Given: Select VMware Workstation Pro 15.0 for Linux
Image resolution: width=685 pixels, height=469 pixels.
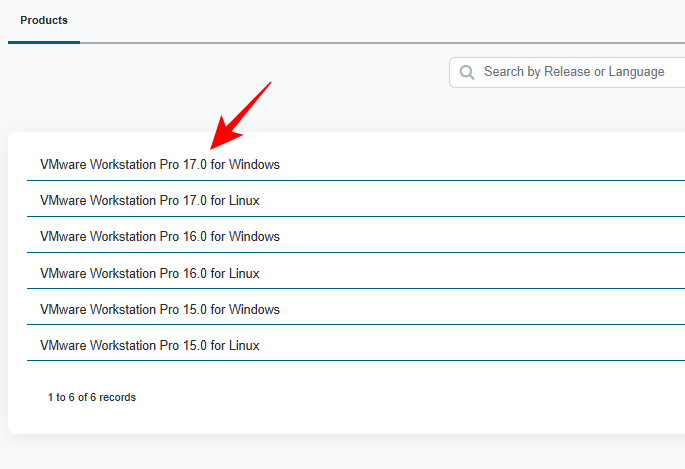Looking at the screenshot, I should tap(150, 345).
